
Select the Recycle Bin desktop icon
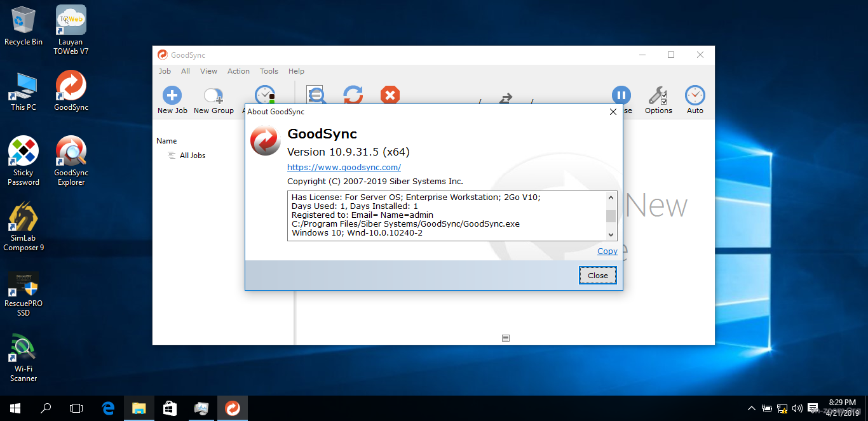tap(24, 26)
